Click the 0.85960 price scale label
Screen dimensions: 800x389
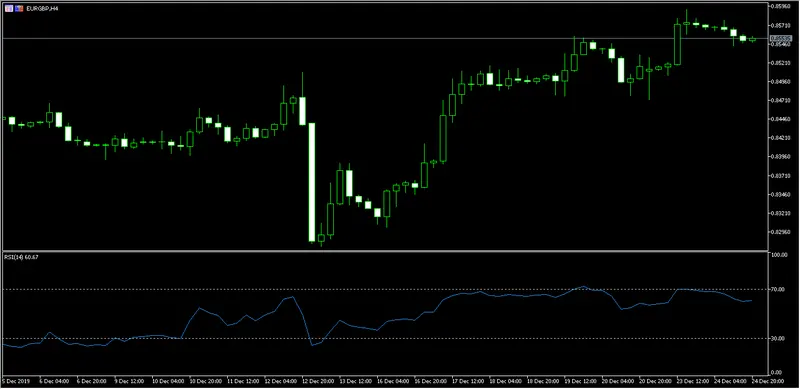point(780,7)
